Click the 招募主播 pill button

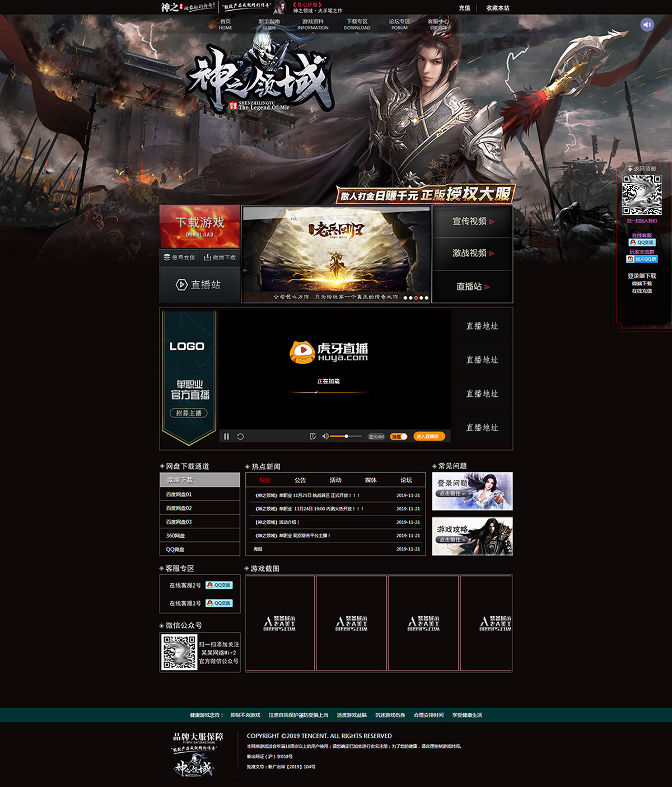tap(189, 413)
